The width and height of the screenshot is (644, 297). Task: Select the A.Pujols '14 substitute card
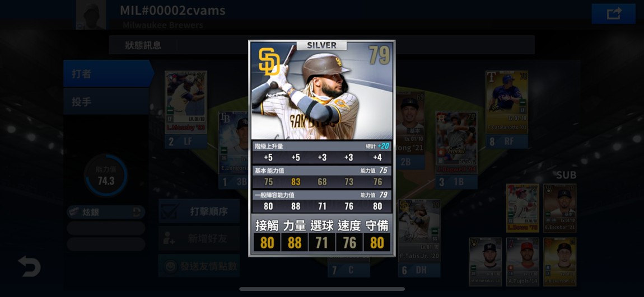click(x=522, y=262)
